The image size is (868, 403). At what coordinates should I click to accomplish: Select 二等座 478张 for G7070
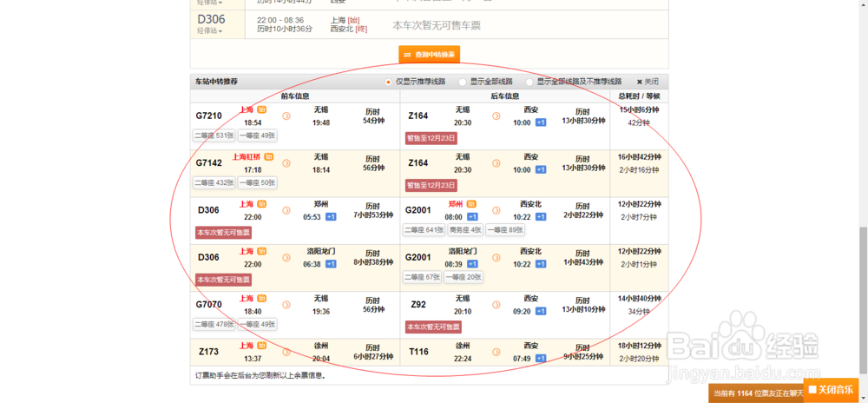click(x=214, y=324)
